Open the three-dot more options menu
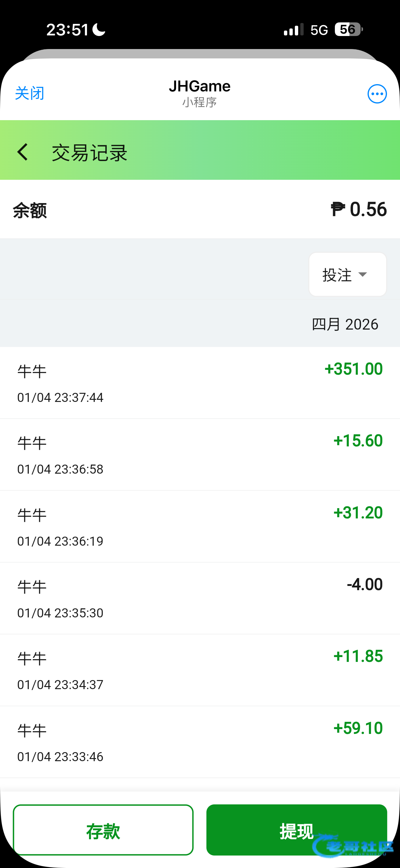The width and height of the screenshot is (400, 868). pyautogui.click(x=377, y=94)
